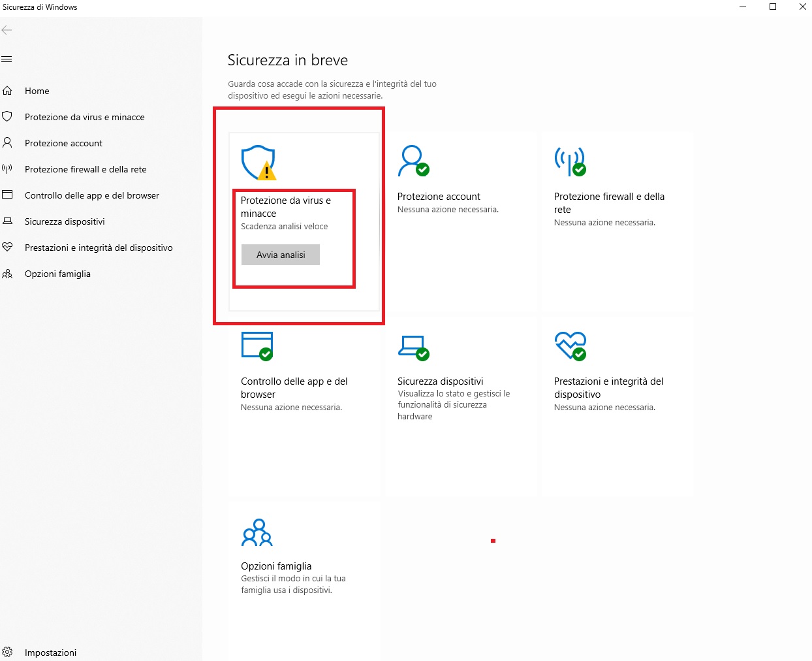
Task: Open Prestazioni e integrità del dispositivo tile title
Action: 608,388
